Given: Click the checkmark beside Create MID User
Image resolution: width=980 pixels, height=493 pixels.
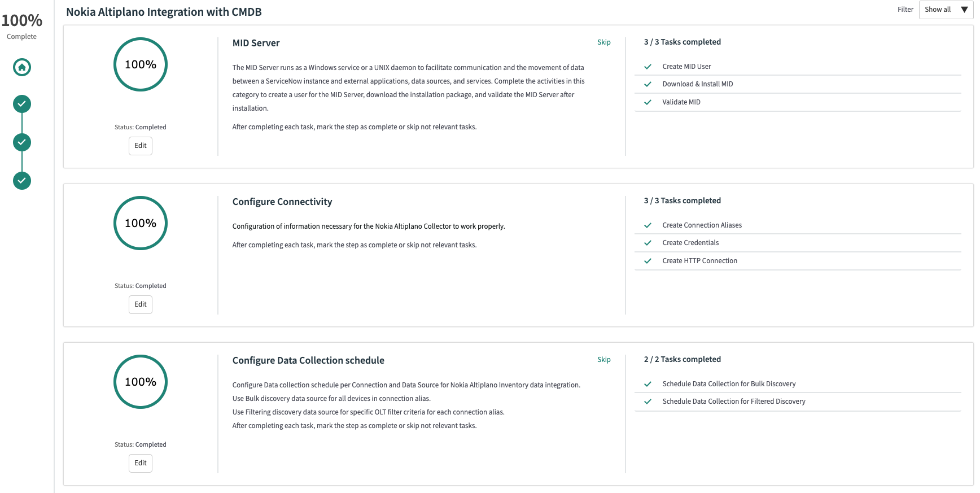Looking at the screenshot, I should click(648, 67).
